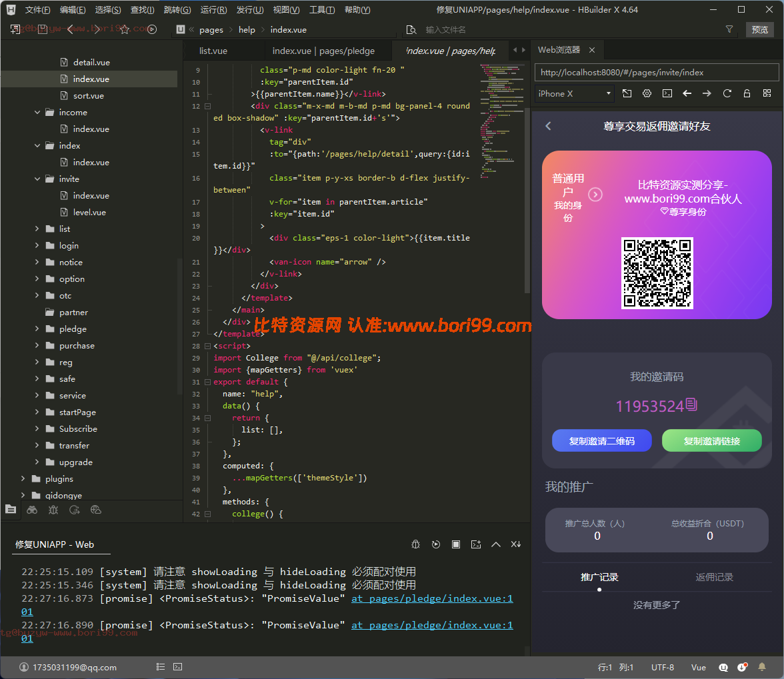Click 复制邀请链接 button
The image size is (784, 679).
711,440
